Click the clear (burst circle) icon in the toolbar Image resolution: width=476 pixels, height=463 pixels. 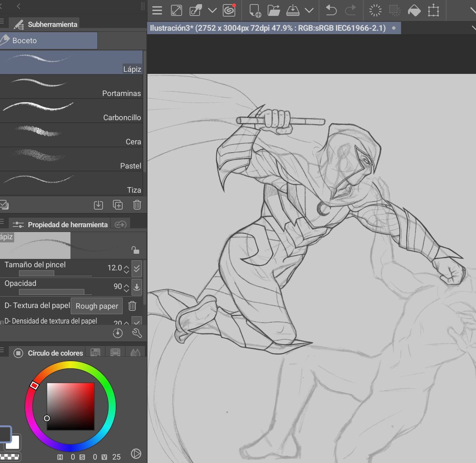pyautogui.click(x=375, y=10)
